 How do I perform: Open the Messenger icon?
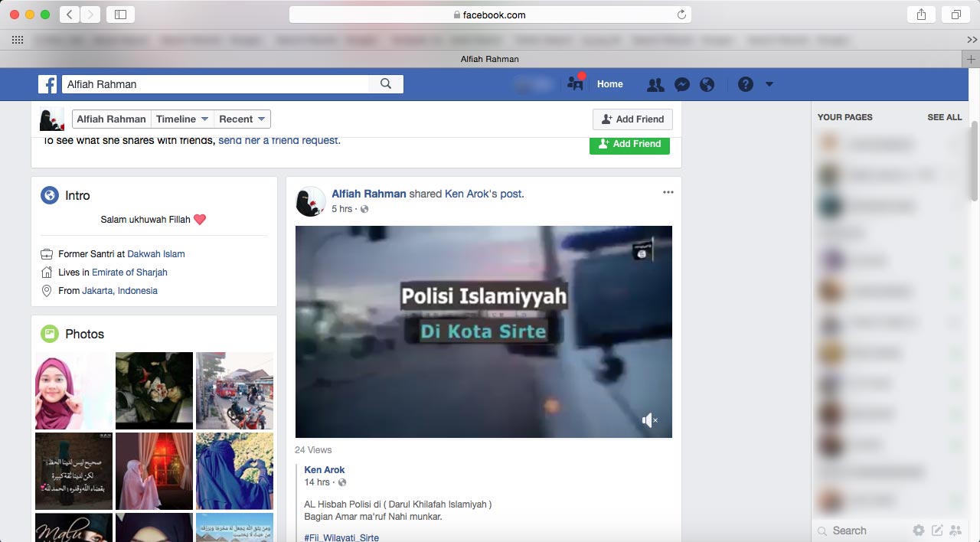point(682,85)
